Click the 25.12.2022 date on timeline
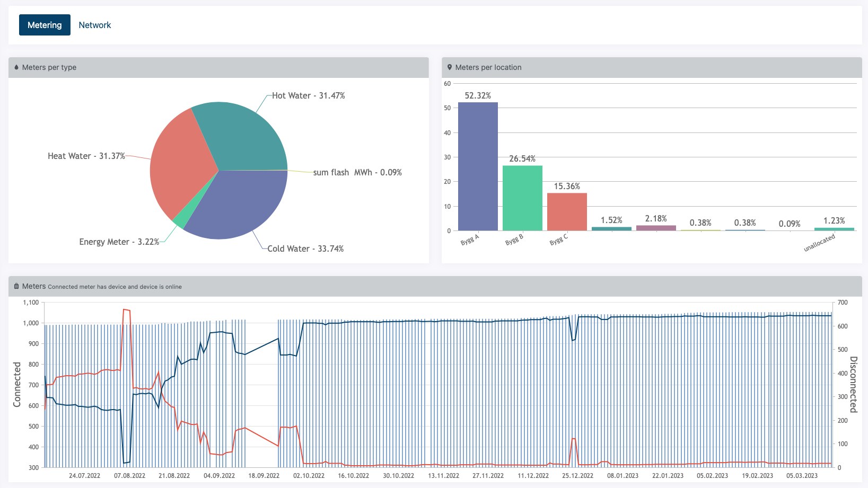 coord(578,475)
